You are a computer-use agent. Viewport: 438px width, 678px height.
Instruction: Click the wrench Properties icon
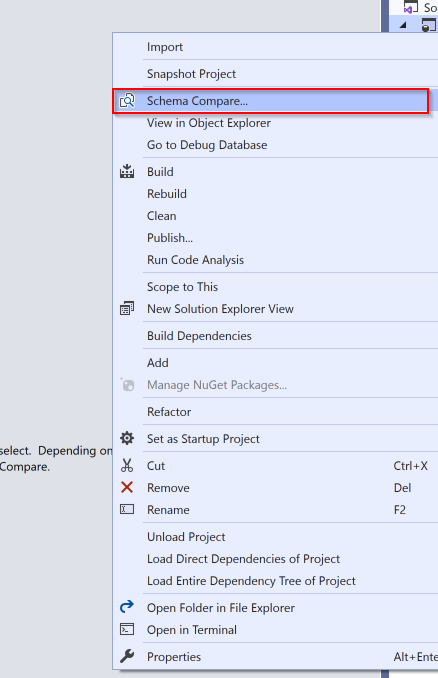(x=127, y=656)
